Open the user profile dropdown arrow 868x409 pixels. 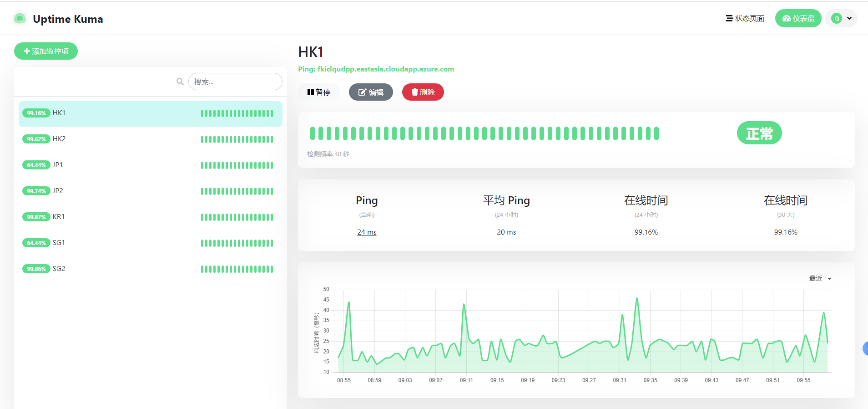click(x=849, y=18)
